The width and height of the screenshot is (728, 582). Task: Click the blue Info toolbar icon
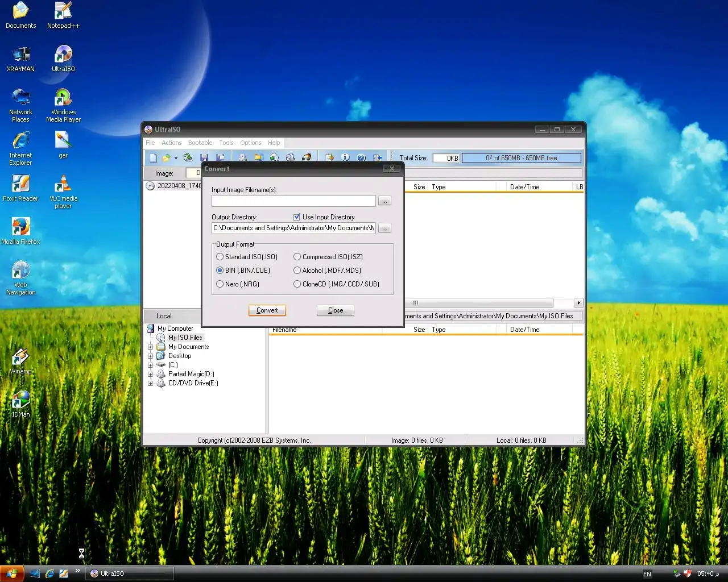(345, 157)
